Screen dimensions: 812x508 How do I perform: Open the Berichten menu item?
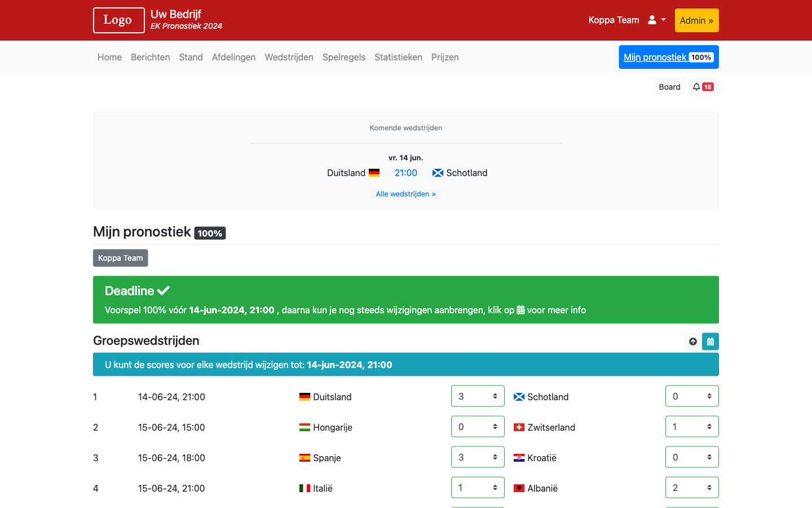151,57
